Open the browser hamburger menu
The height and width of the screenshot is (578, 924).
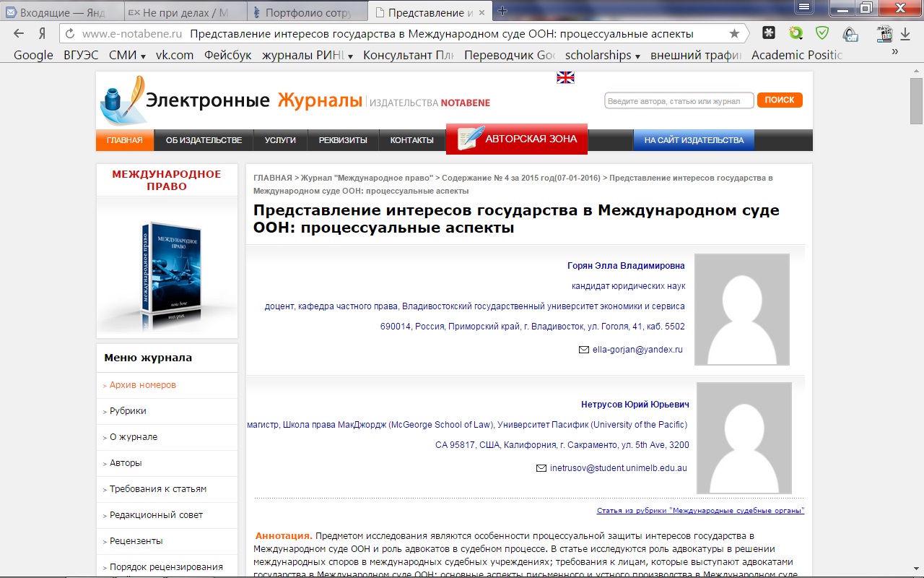pyautogui.click(x=803, y=7)
